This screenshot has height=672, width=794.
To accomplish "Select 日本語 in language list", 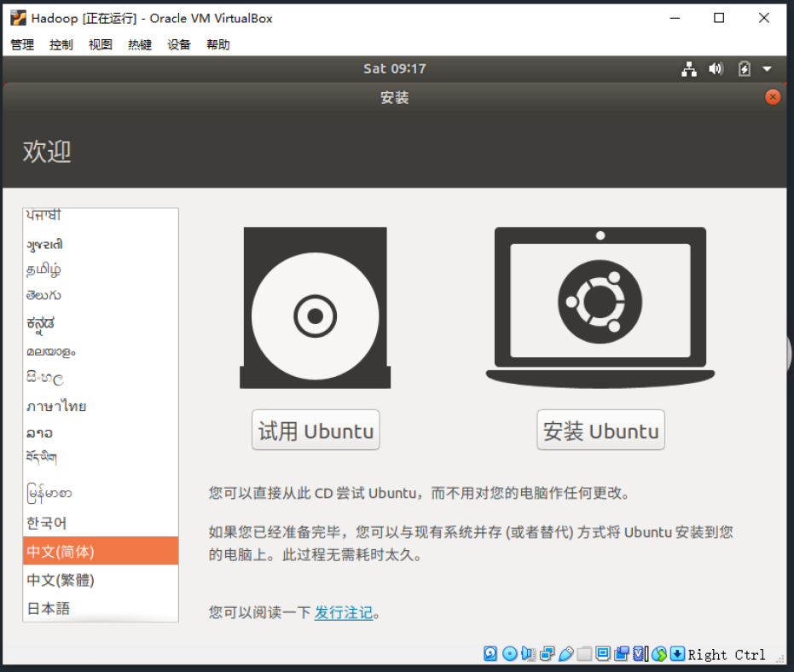I will click(x=101, y=608).
